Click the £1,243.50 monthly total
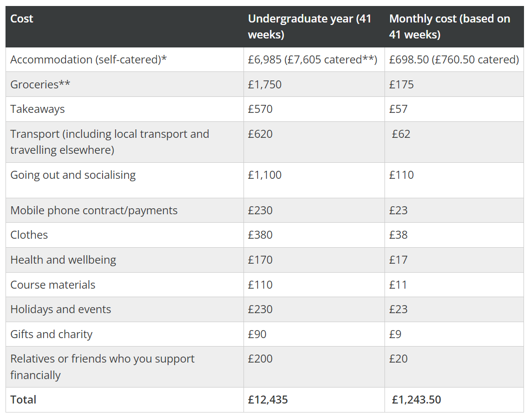The height and width of the screenshot is (420, 530). [416, 400]
